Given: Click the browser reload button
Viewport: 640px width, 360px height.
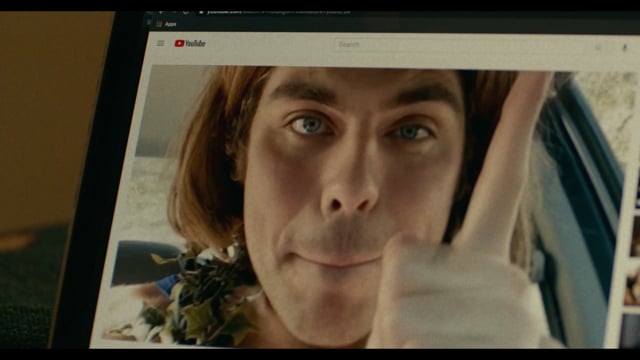Looking at the screenshot, I should point(186,12).
